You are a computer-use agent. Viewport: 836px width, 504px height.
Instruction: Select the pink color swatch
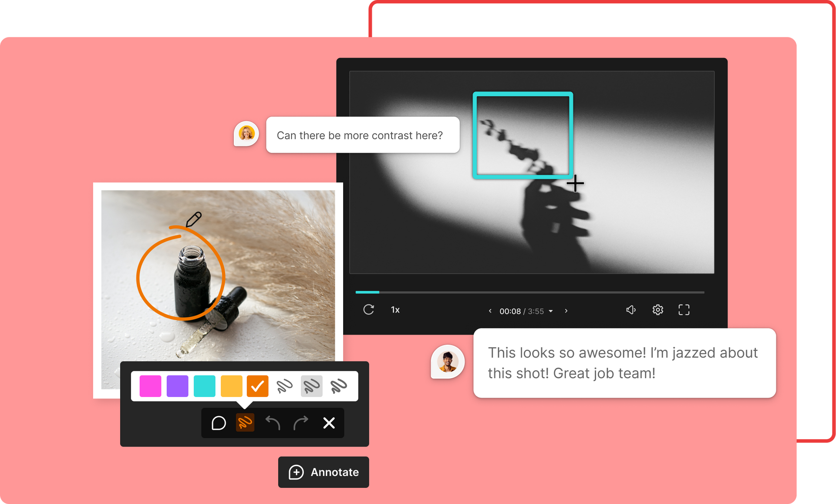click(x=150, y=386)
